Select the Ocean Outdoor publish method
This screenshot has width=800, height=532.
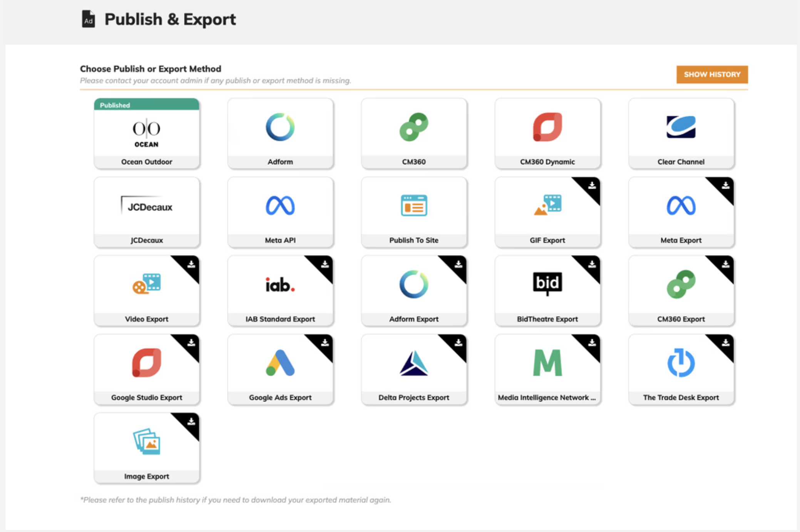tap(146, 134)
